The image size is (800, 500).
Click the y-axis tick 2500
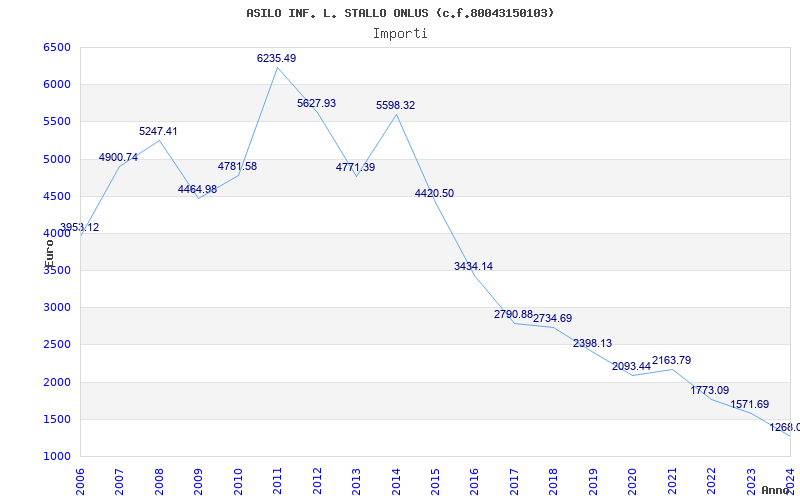click(57, 345)
